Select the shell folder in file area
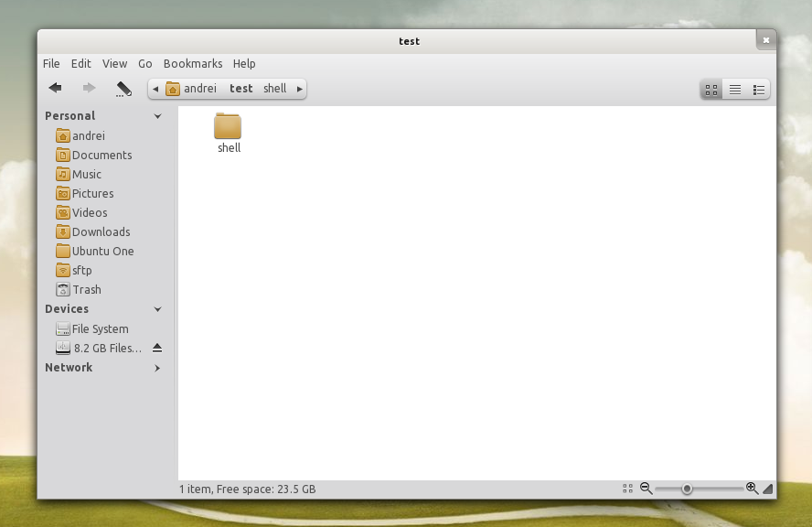 tap(229, 134)
